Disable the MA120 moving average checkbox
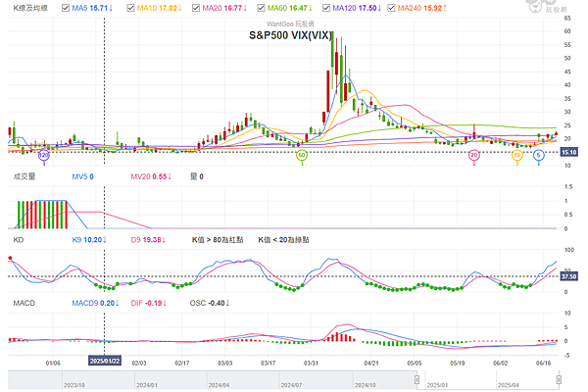Screen dimensions: 588x392 pos(326,8)
